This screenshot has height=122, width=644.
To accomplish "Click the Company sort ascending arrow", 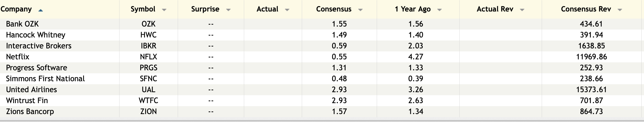I will point(41,10).
